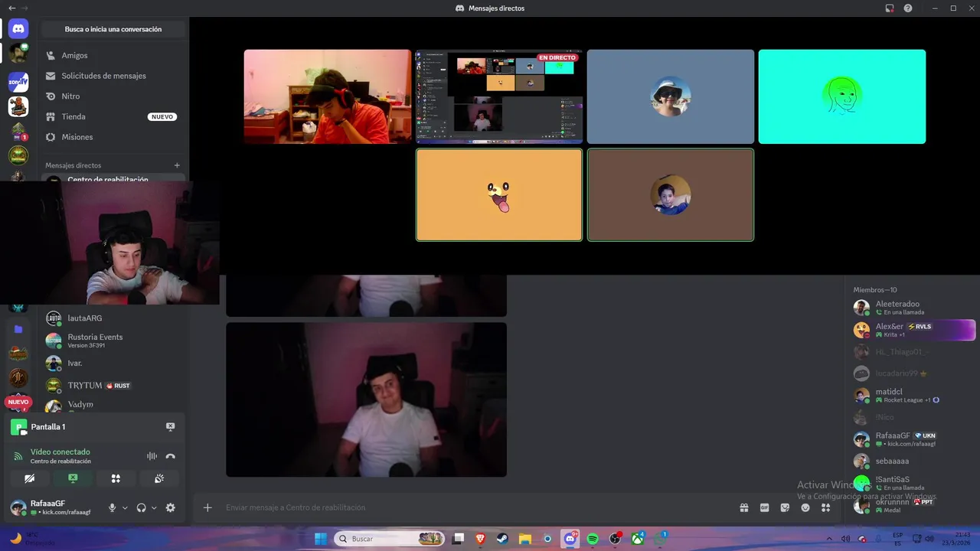
Task: Select the EN DIRECTO stream tile
Action: click(499, 96)
